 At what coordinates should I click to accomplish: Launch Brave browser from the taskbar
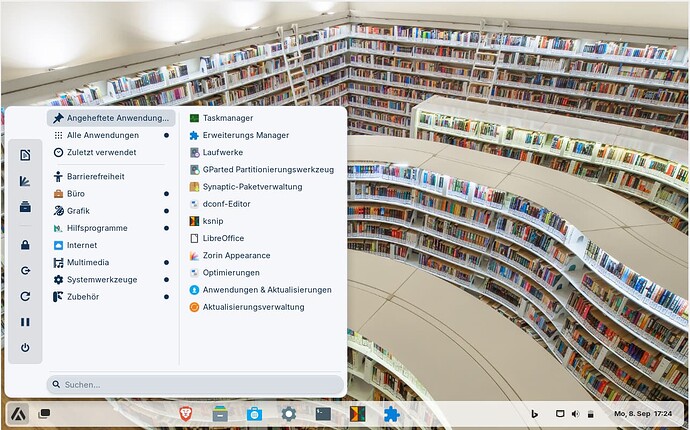(x=186, y=414)
